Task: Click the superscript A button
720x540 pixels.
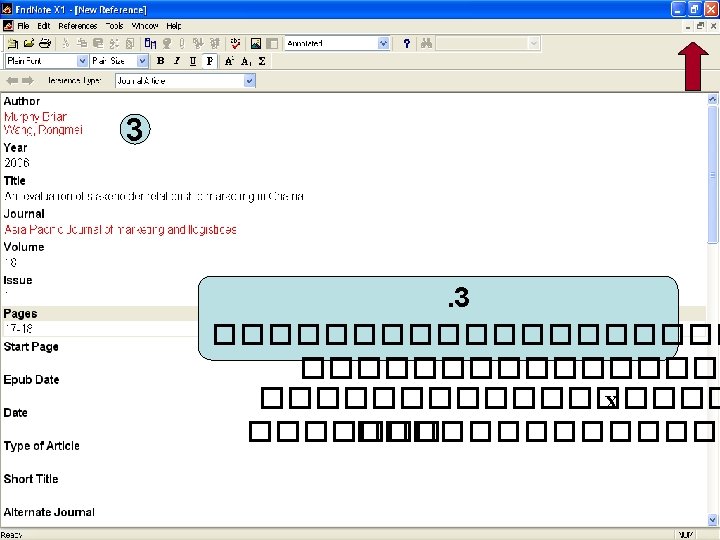Action: click(229, 61)
